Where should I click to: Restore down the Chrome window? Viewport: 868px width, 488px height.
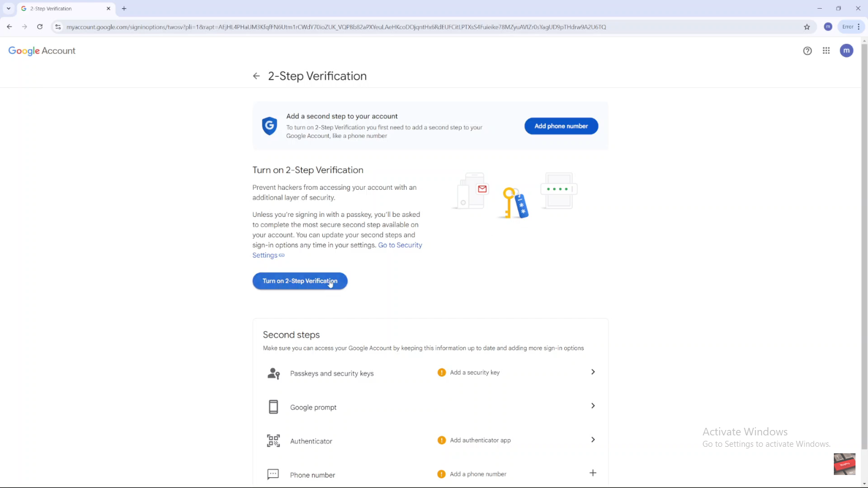(839, 9)
